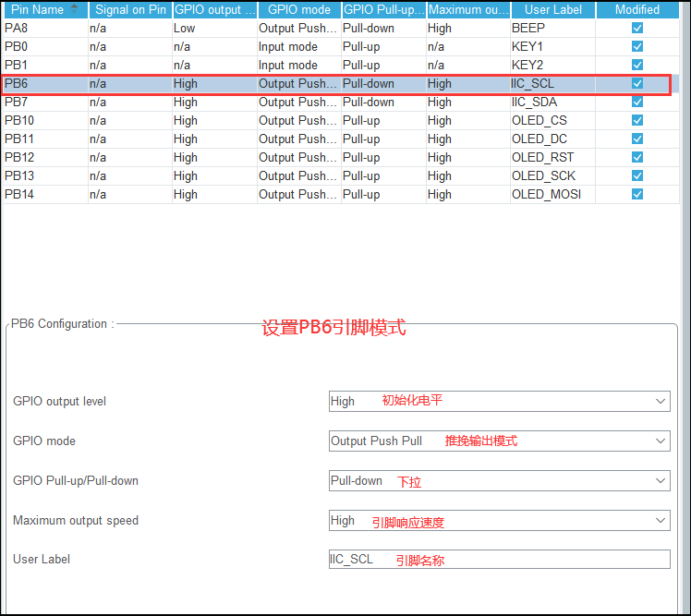
Task: Select the PB13 pin name cell
Action: pos(45,176)
